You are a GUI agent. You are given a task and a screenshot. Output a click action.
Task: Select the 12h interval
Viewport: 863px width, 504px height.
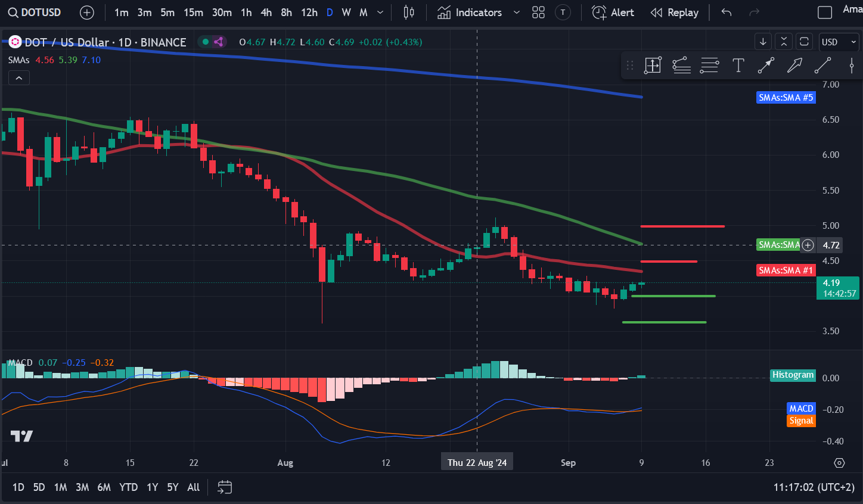[x=309, y=13]
